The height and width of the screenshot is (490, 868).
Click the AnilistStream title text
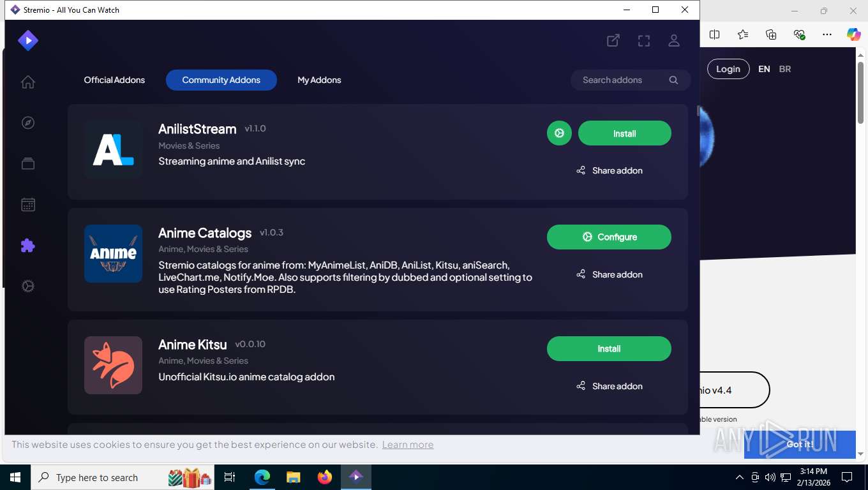[x=197, y=129]
